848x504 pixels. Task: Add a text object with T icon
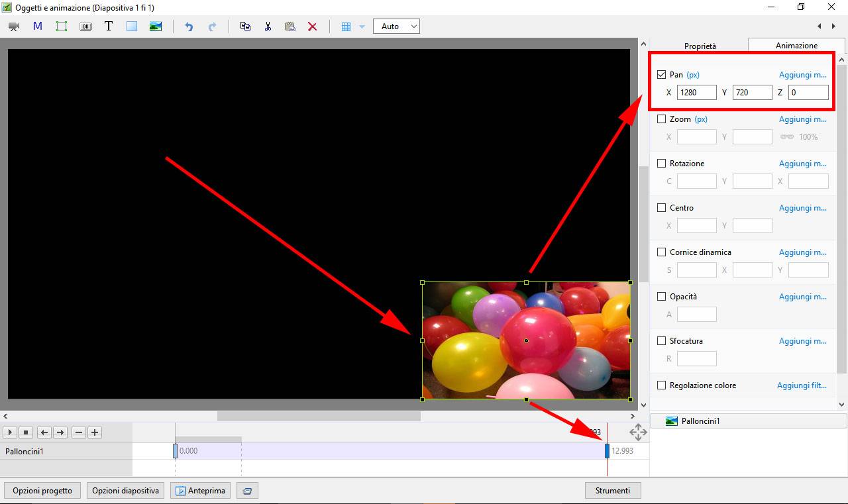point(109,26)
